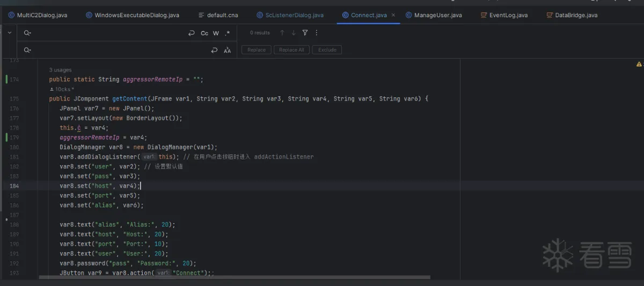Toggle Regex (.*) search option
Screen dimensions: 644x286
click(227, 33)
